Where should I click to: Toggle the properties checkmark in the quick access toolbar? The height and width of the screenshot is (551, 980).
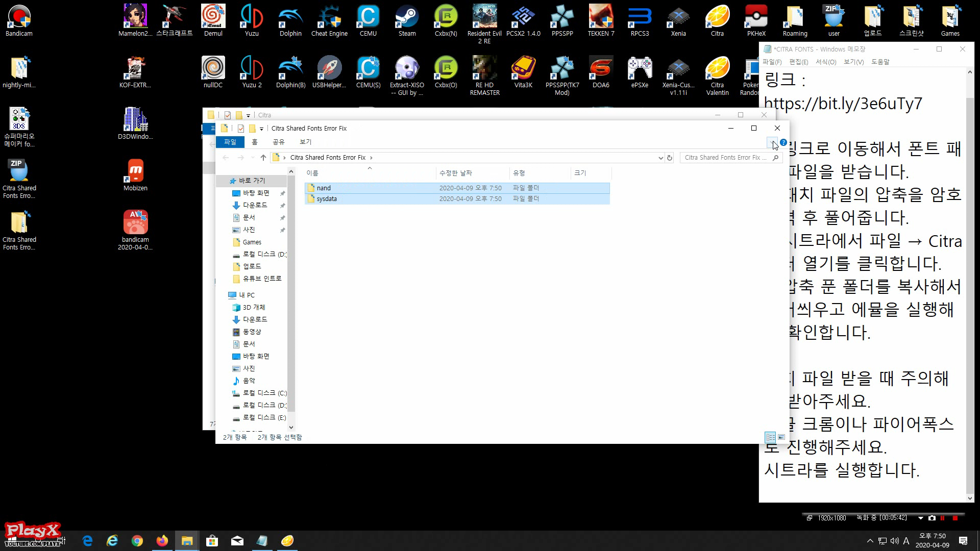(241, 129)
